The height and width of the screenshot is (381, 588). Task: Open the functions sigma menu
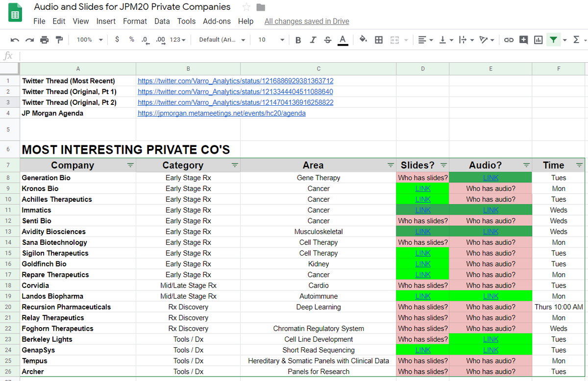tap(576, 40)
